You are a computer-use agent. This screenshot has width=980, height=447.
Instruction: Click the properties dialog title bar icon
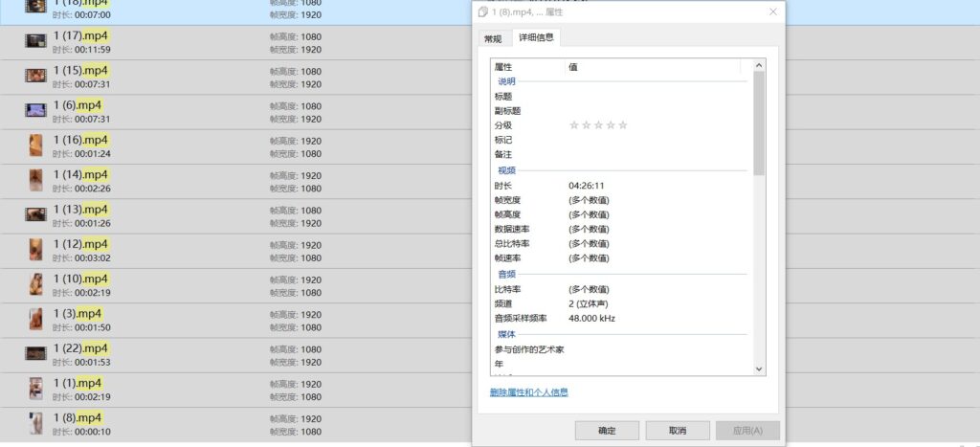pyautogui.click(x=483, y=11)
